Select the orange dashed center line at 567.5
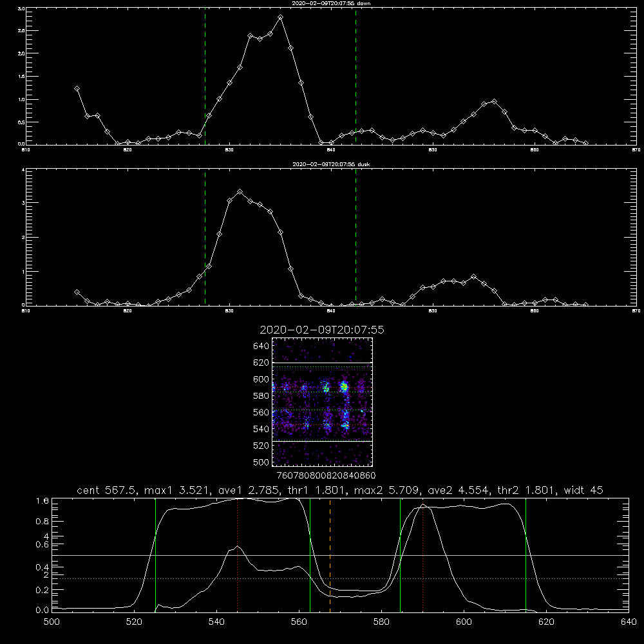Image resolution: width=644 pixels, height=644 pixels. pos(330,555)
